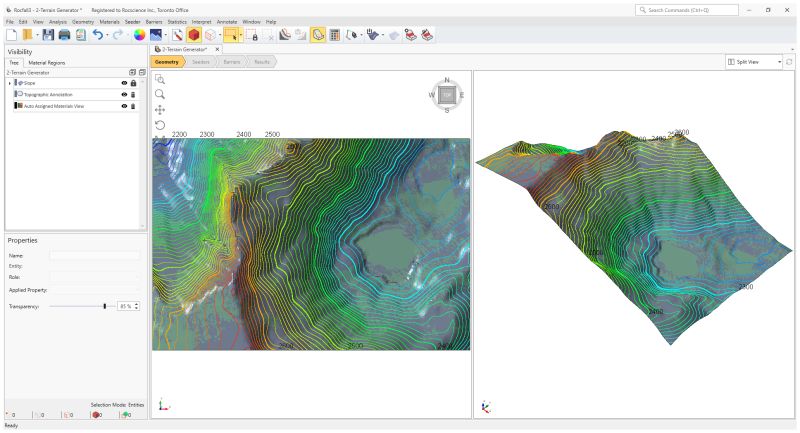Image resolution: width=800 pixels, height=433 pixels.
Task: Toggle visibility of Auto Assigned Materials View
Action: [124, 106]
